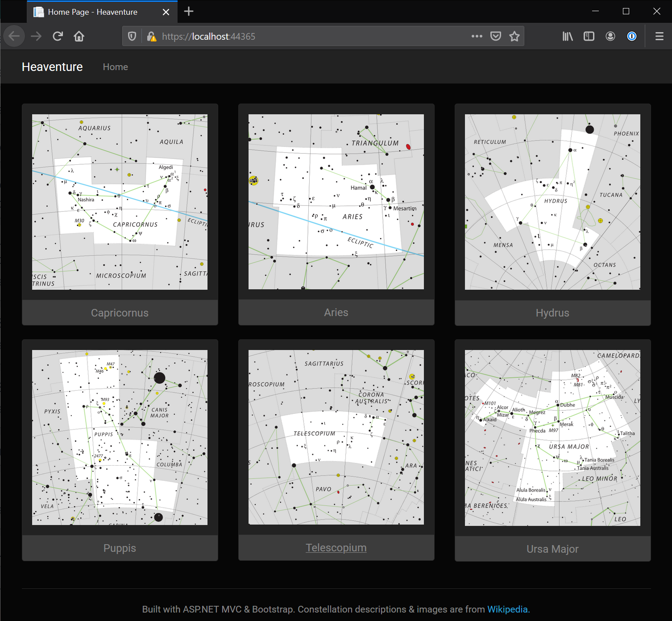Follow the Wikipedia link in footer
This screenshot has width=672, height=621.
507,609
